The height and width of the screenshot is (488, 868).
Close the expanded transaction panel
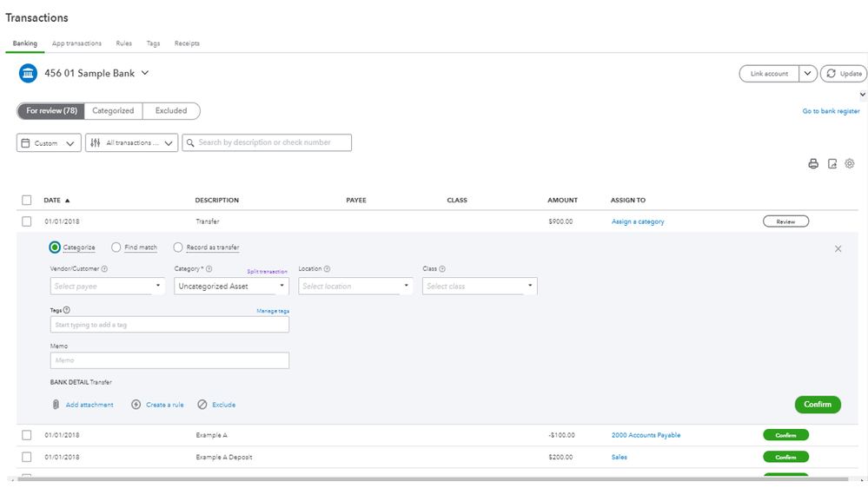(838, 248)
